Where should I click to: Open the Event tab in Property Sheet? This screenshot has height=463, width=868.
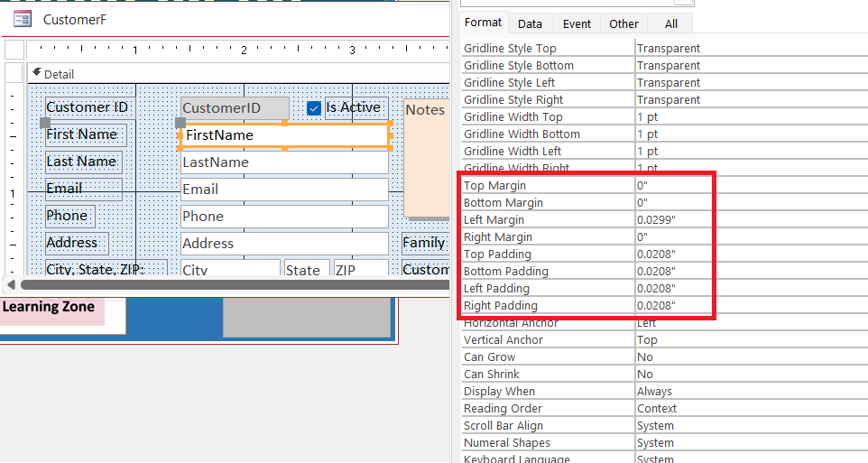click(x=577, y=24)
